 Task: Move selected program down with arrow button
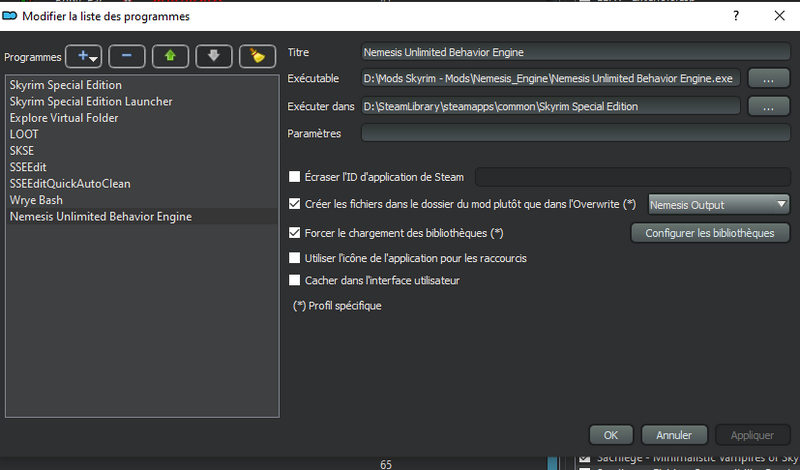pyautogui.click(x=213, y=57)
